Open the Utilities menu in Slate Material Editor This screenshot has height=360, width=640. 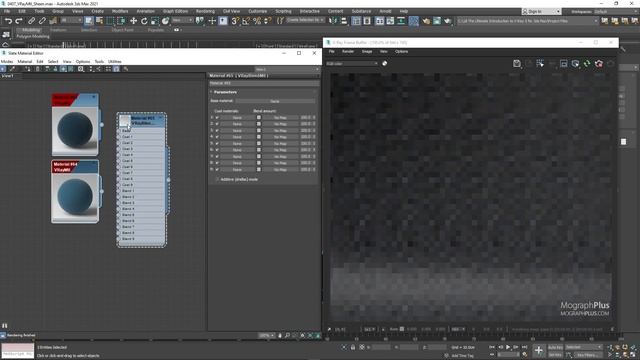click(x=115, y=61)
